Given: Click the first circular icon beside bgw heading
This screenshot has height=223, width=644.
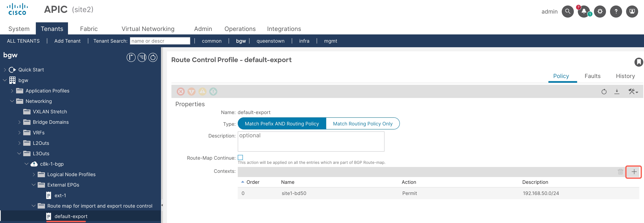Looking at the screenshot, I should (x=131, y=57).
